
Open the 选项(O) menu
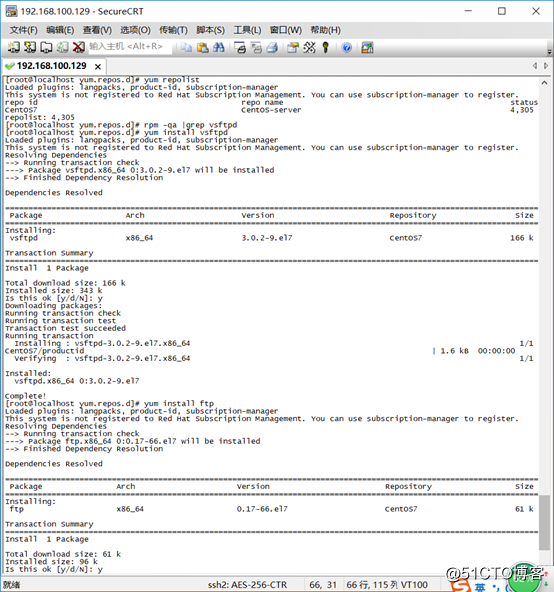pyautogui.click(x=135, y=30)
